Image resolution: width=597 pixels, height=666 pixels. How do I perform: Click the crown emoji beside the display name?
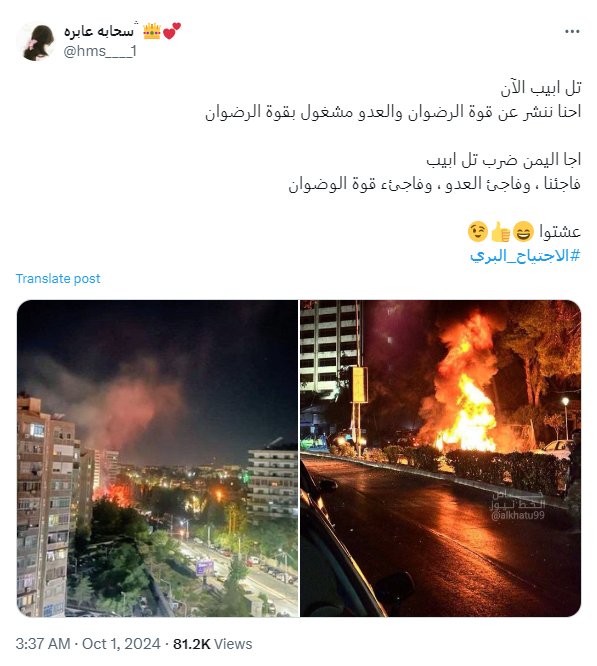point(152,31)
